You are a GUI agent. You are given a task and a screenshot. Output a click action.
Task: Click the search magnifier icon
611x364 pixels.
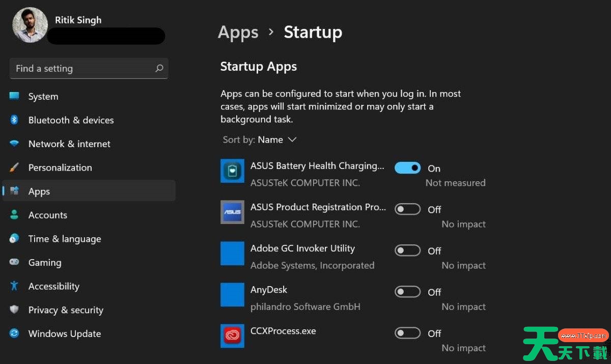point(159,68)
